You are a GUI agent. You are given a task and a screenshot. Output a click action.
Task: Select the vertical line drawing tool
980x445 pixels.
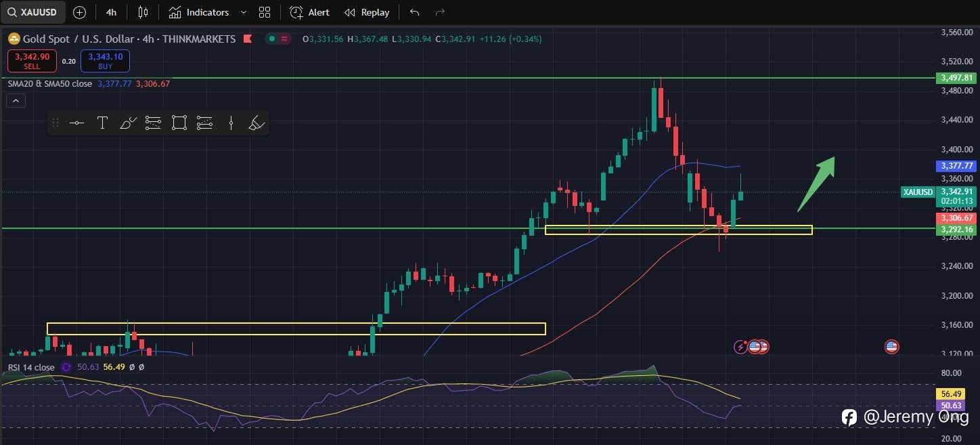point(231,123)
